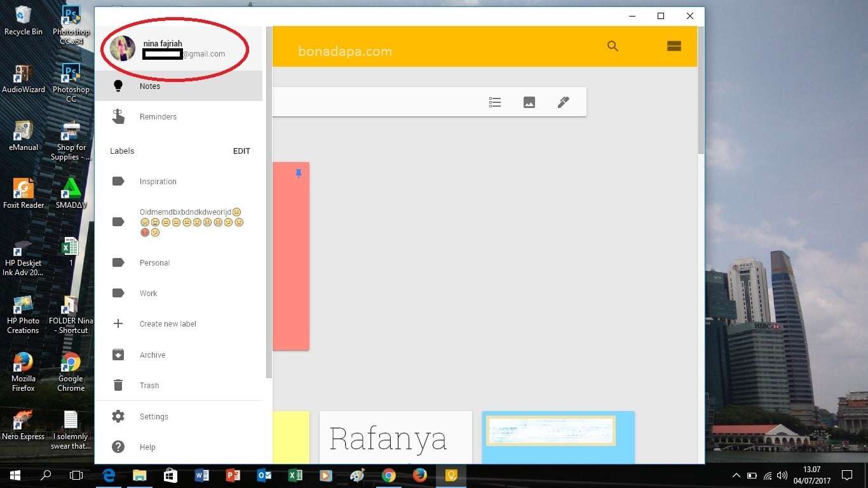Select the Work label
Viewport: 868px width, 488px height.
coord(179,294)
